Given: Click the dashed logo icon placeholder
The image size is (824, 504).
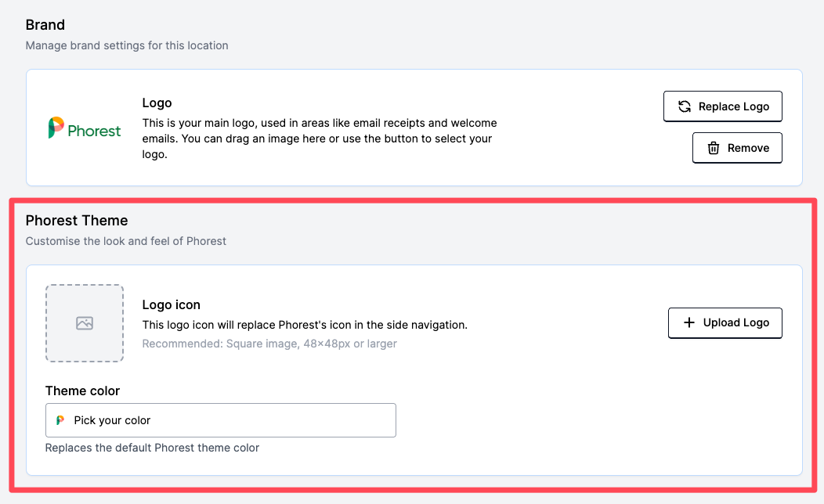Looking at the screenshot, I should click(85, 323).
